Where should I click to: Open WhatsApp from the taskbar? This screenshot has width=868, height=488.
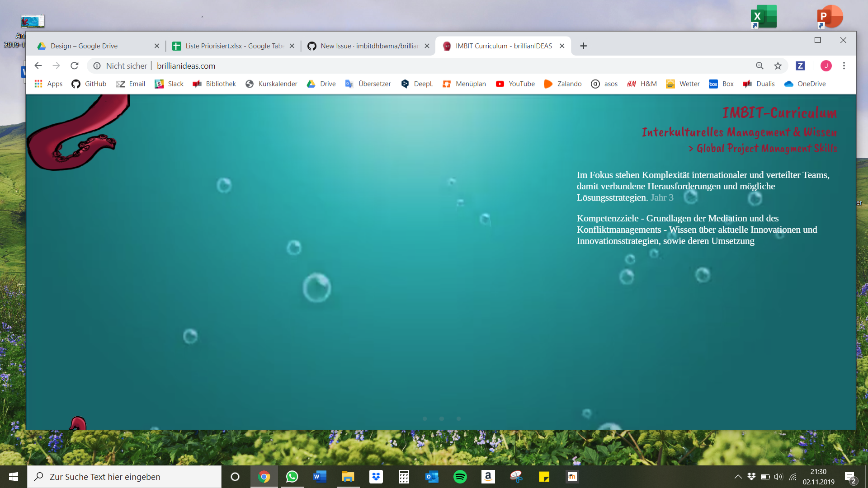pyautogui.click(x=292, y=476)
